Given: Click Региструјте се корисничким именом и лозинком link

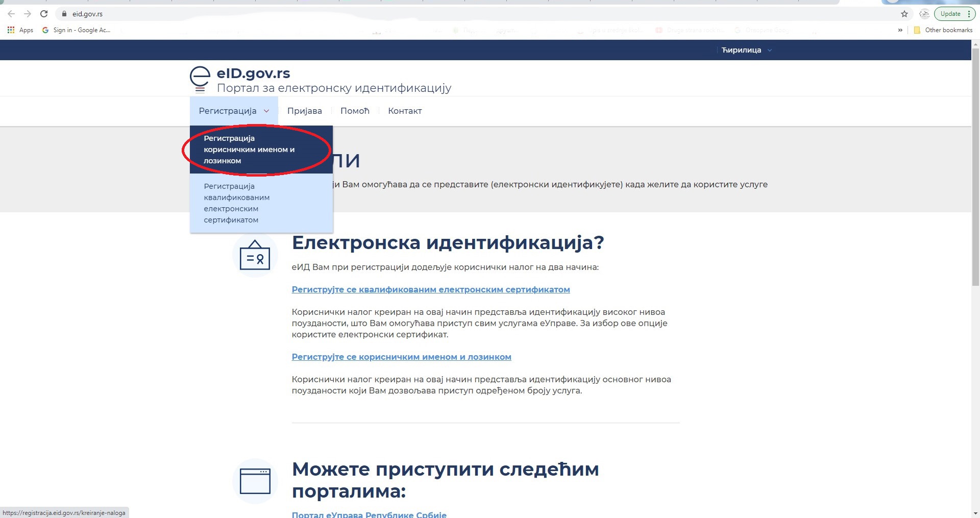Looking at the screenshot, I should point(401,357).
